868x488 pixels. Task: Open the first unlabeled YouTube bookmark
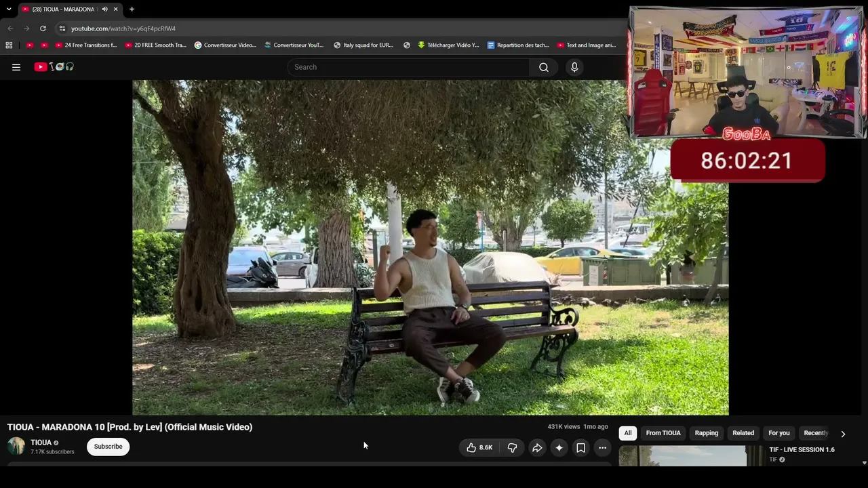[30, 45]
